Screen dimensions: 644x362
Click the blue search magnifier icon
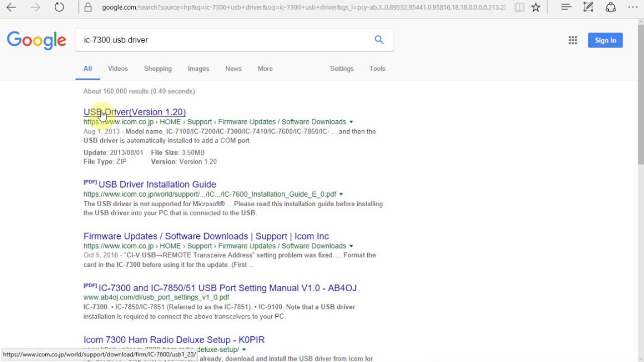tap(379, 40)
